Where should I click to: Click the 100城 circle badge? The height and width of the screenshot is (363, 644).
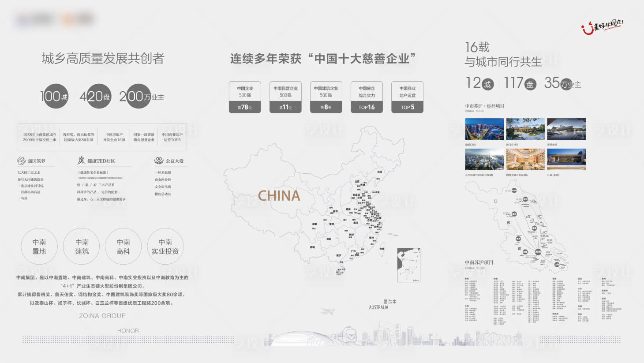pos(55,96)
